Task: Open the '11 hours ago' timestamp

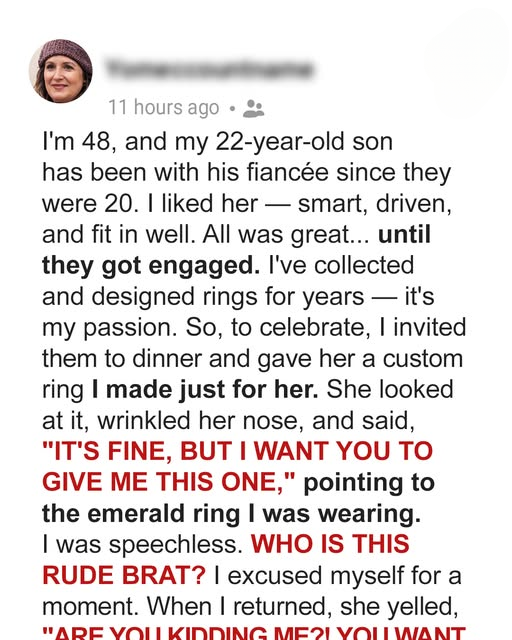Action: pyautogui.click(x=164, y=108)
